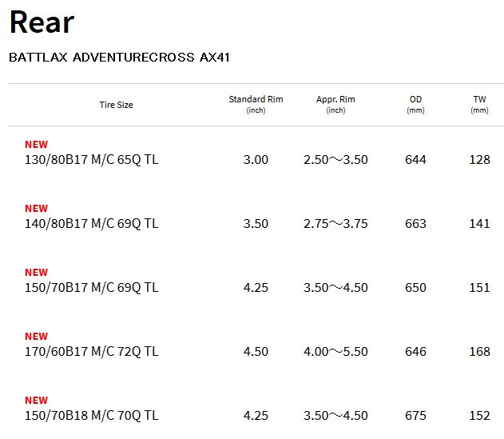
Task: Click the 2.50~3.50 approved rim value
Action: tap(335, 160)
